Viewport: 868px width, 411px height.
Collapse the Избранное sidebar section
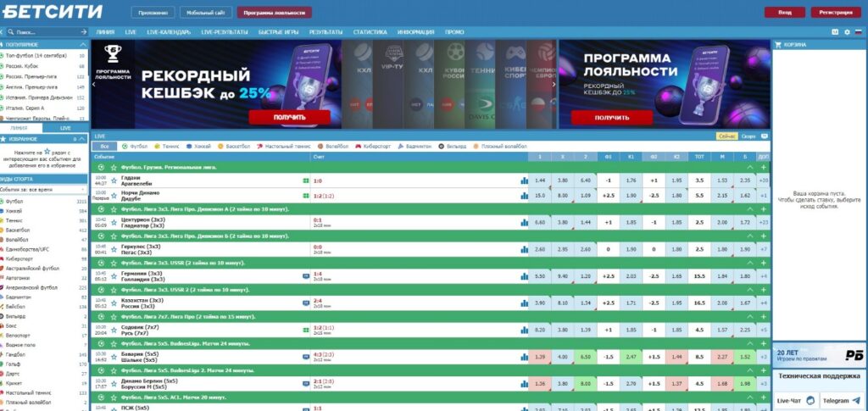pyautogui.click(x=83, y=139)
